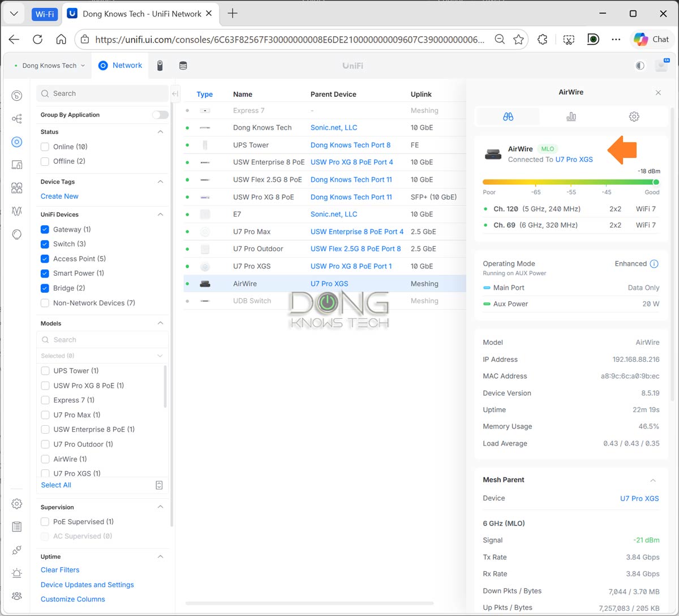Collapse the UniFi Devices section
Viewport: 679px width, 616px height.
click(161, 215)
